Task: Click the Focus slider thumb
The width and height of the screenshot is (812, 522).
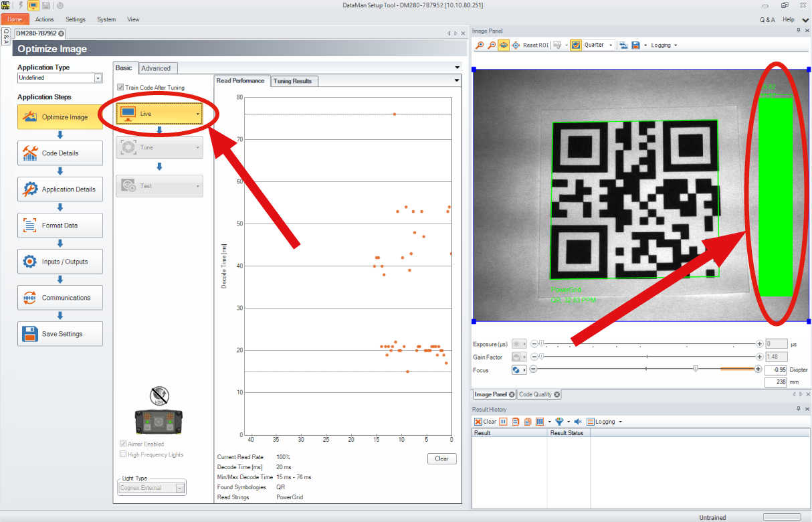Action: click(696, 369)
